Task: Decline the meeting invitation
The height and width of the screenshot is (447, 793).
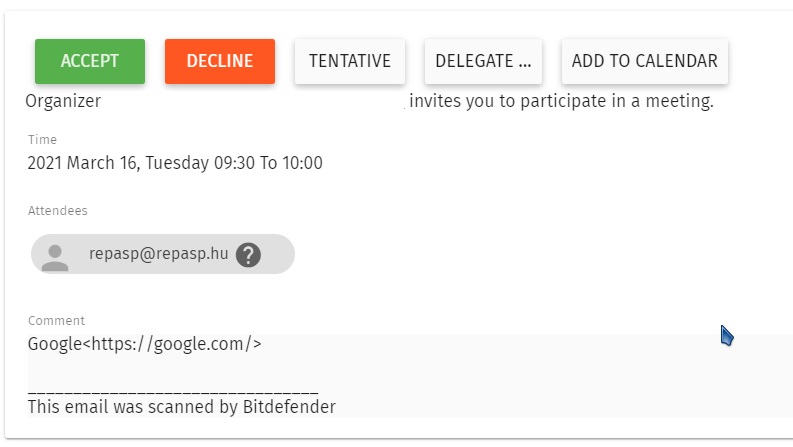Action: pos(220,61)
